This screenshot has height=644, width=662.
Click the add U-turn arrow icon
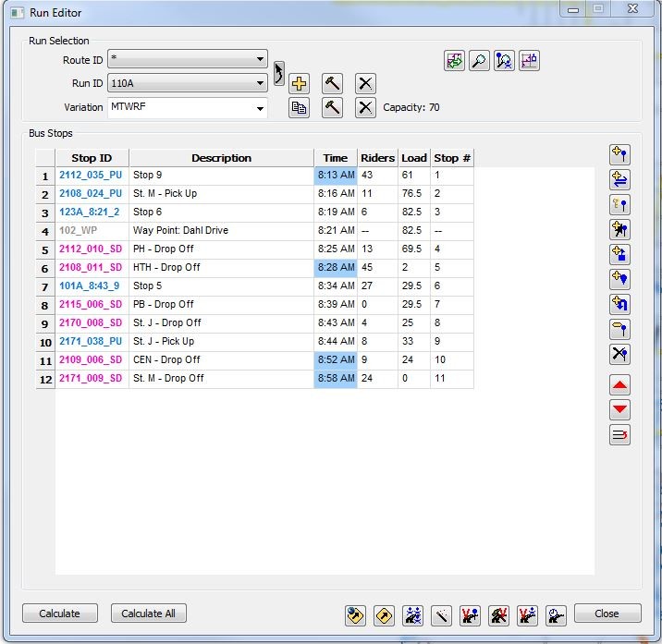click(619, 304)
